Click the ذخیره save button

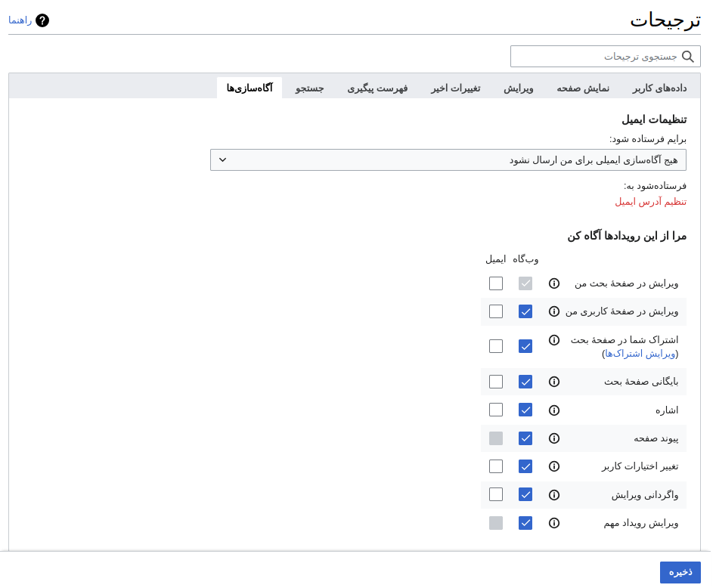pos(680,572)
